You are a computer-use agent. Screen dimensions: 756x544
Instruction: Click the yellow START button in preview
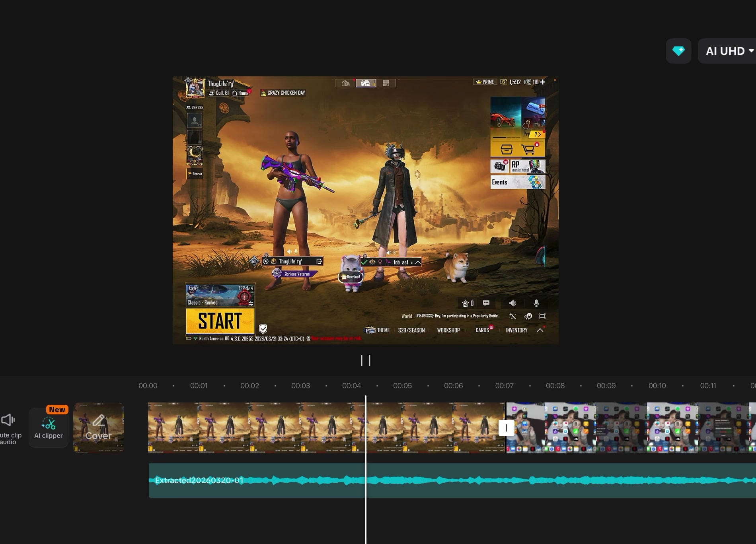[x=220, y=321]
